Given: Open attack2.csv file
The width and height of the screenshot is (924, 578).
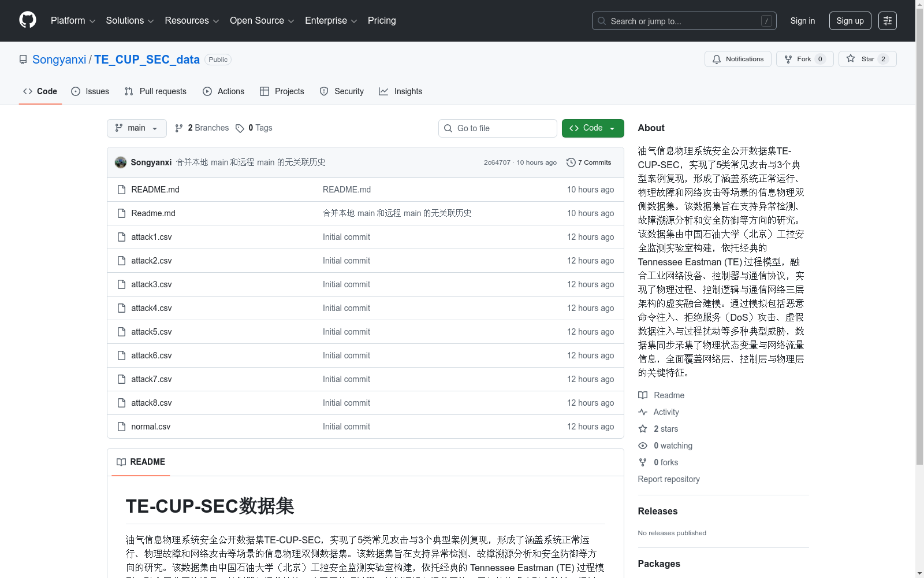Looking at the screenshot, I should pyautogui.click(x=151, y=261).
